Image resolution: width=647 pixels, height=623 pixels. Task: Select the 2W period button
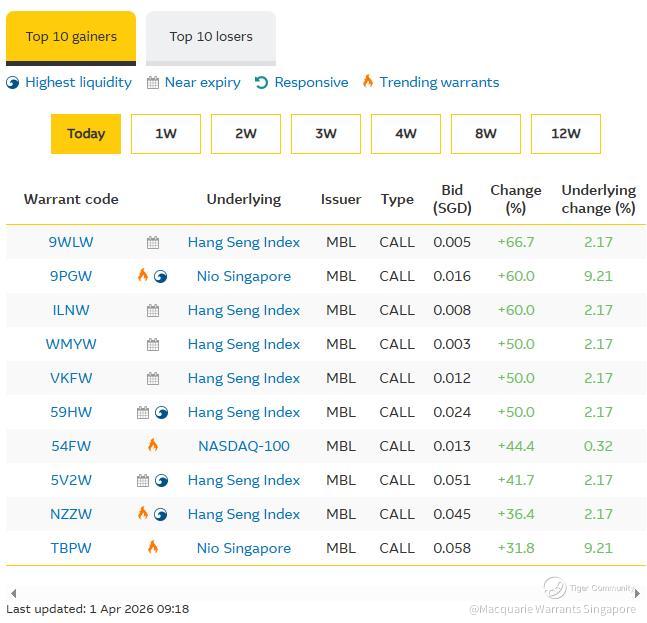coord(246,134)
